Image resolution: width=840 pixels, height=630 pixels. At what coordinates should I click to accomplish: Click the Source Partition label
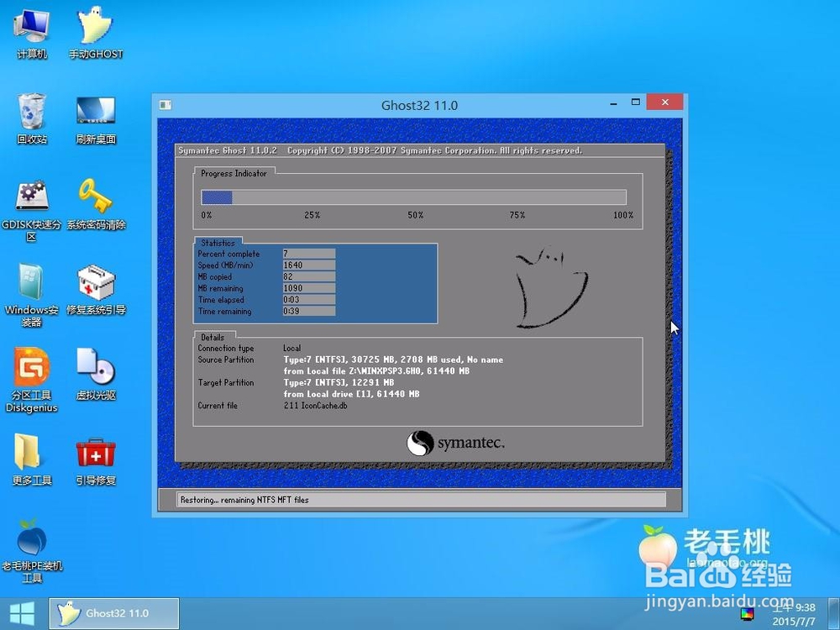click(225, 360)
